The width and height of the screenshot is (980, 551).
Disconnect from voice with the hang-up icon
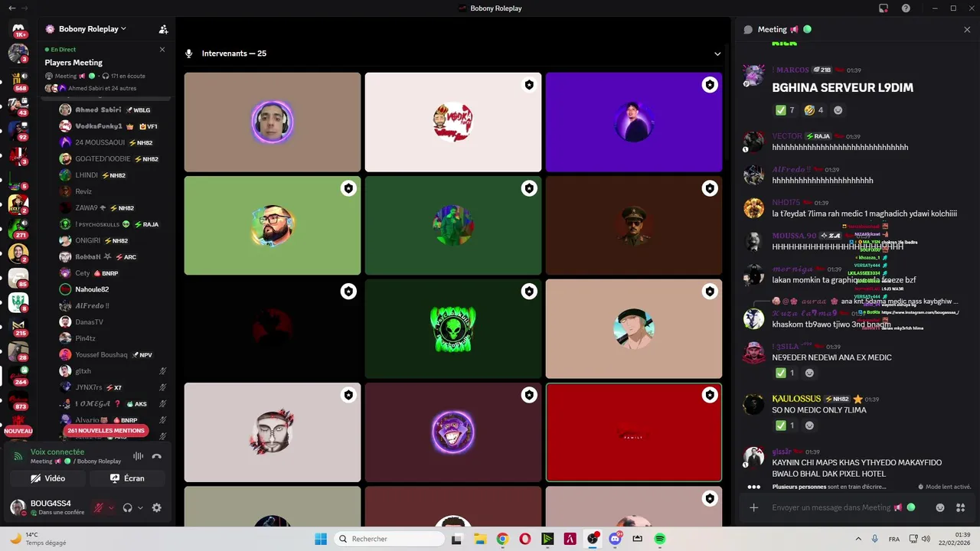click(x=157, y=456)
